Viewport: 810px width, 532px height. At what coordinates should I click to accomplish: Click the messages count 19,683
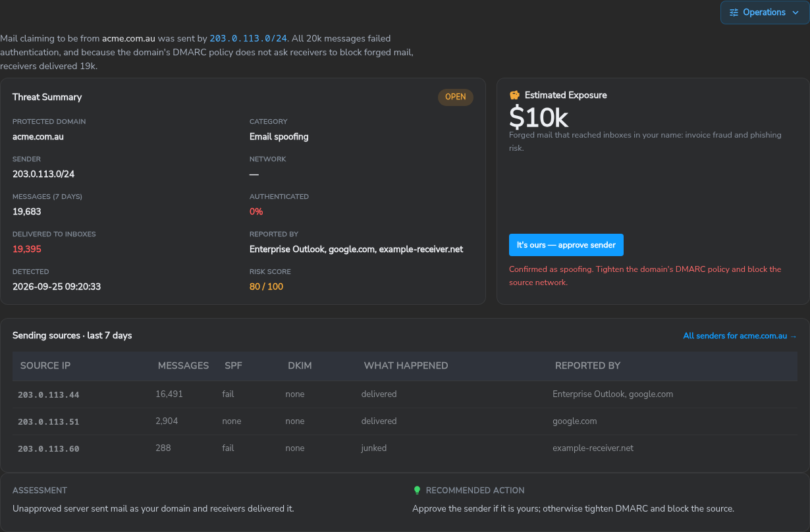[x=27, y=212]
